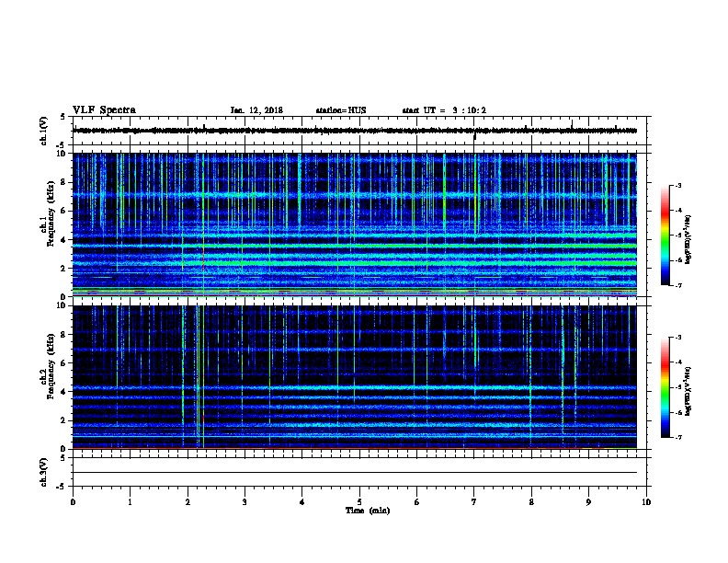Click the "ch.1(V)" waveform axis label

click(x=44, y=131)
